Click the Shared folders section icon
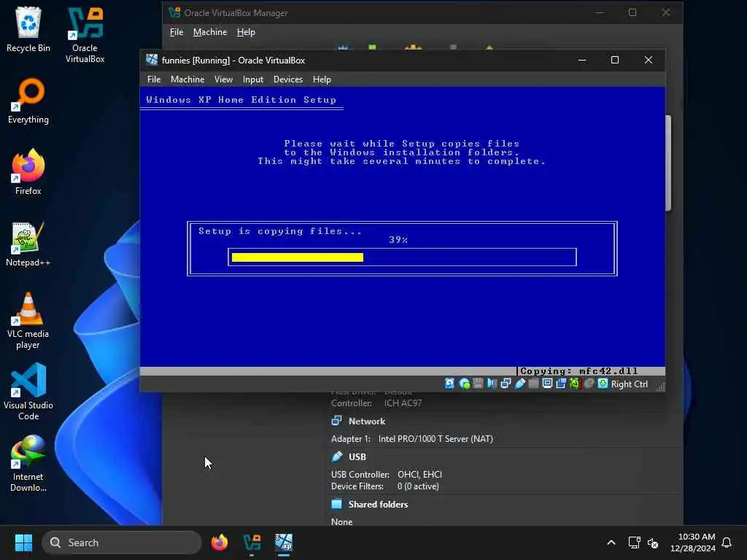This screenshot has height=560, width=747. 337,504
